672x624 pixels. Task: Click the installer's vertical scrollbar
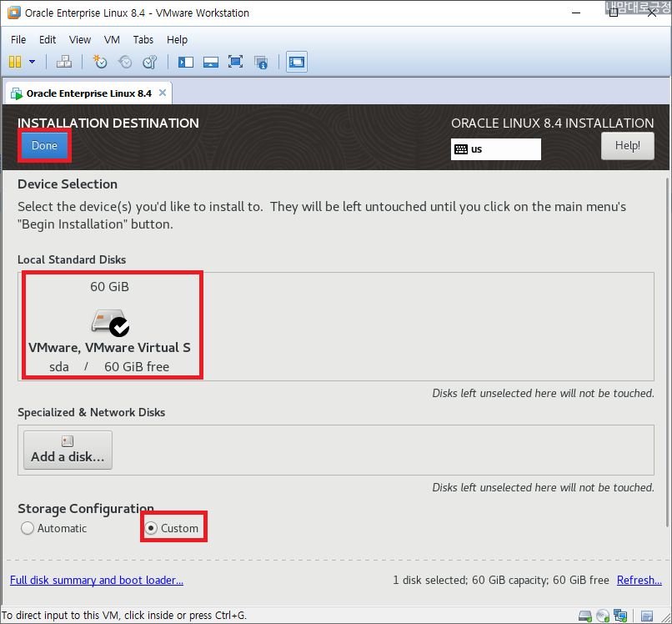(666, 353)
